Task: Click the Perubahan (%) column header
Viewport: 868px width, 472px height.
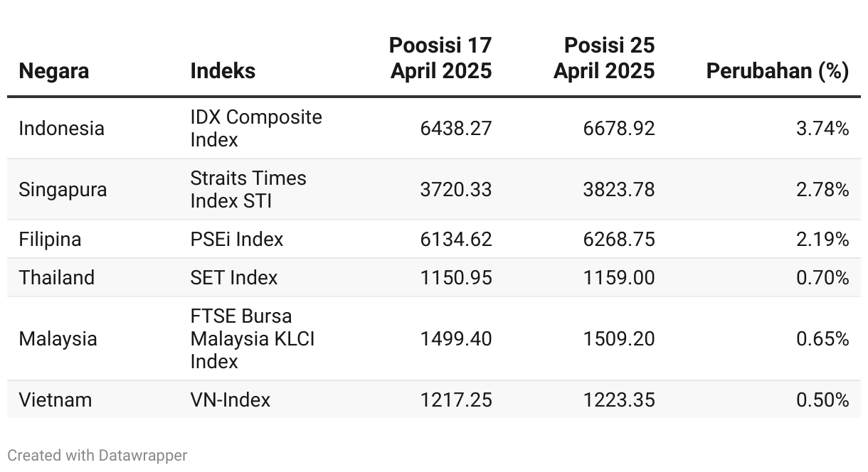Action: pos(777,71)
